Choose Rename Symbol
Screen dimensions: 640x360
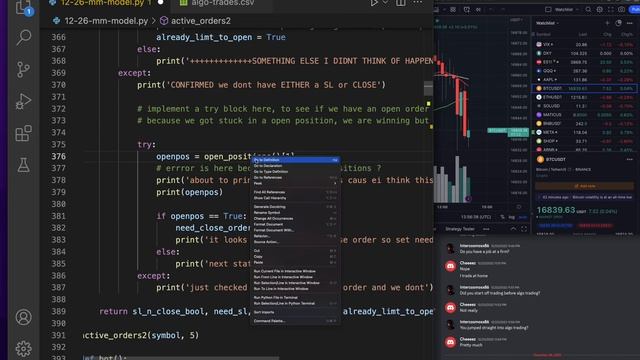tap(296, 213)
